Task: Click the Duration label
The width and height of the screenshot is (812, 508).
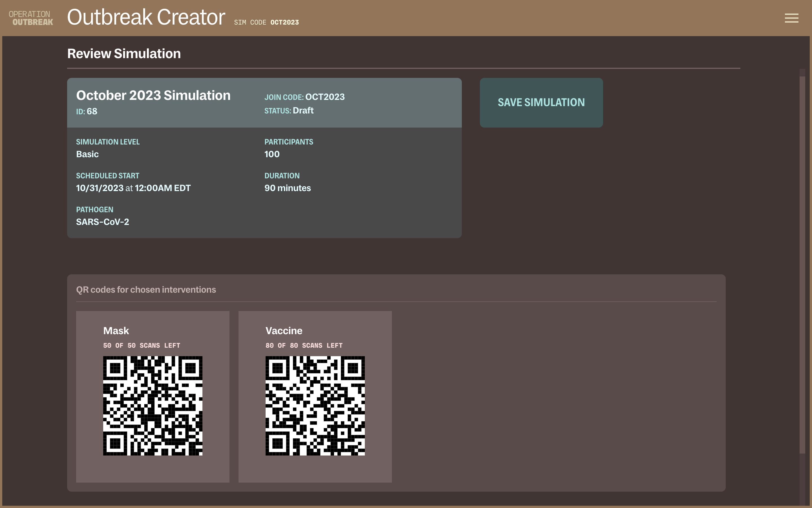Action: (x=282, y=176)
